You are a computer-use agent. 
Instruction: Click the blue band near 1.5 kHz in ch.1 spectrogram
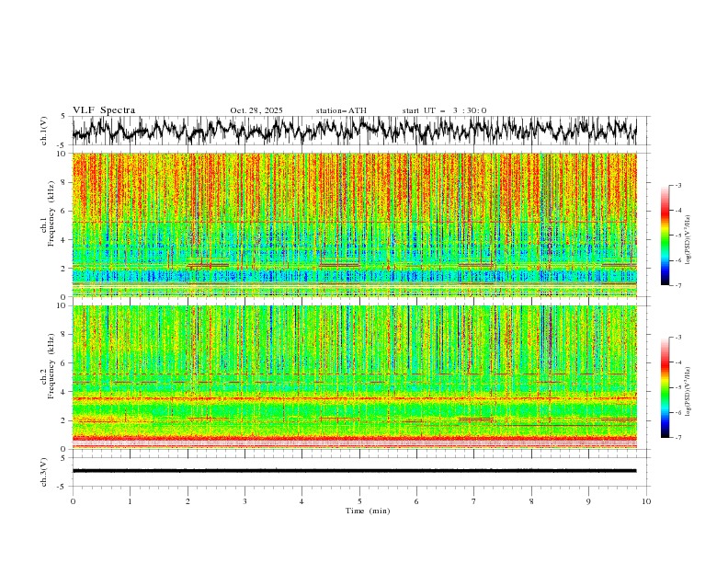click(355, 276)
